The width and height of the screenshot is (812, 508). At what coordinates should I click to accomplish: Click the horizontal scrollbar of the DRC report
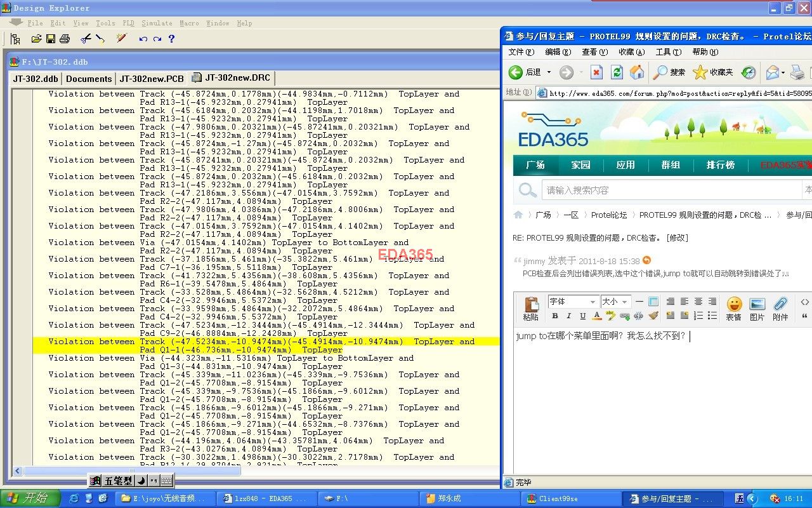(132, 471)
